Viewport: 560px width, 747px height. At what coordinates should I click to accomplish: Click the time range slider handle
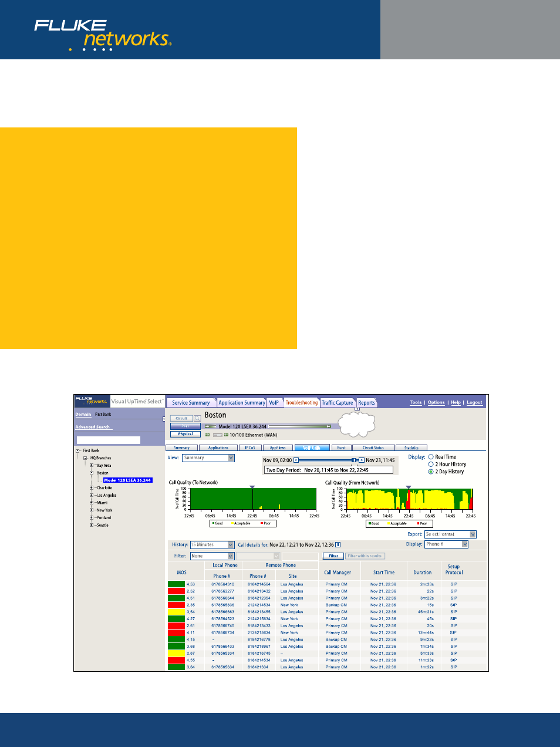point(354,460)
